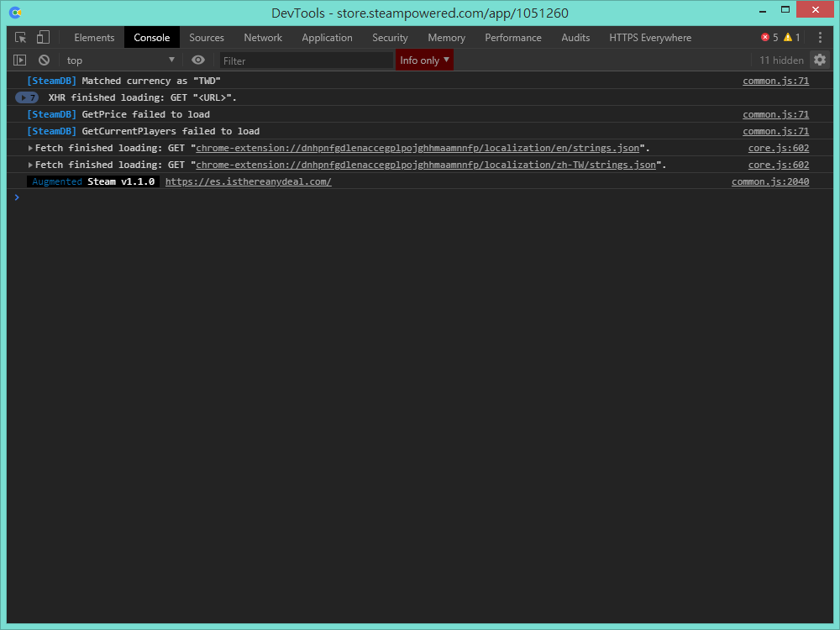This screenshot has height=630, width=840.
Task: Open common.js:71 link on GetCurrentPlayers row
Action: (x=775, y=131)
